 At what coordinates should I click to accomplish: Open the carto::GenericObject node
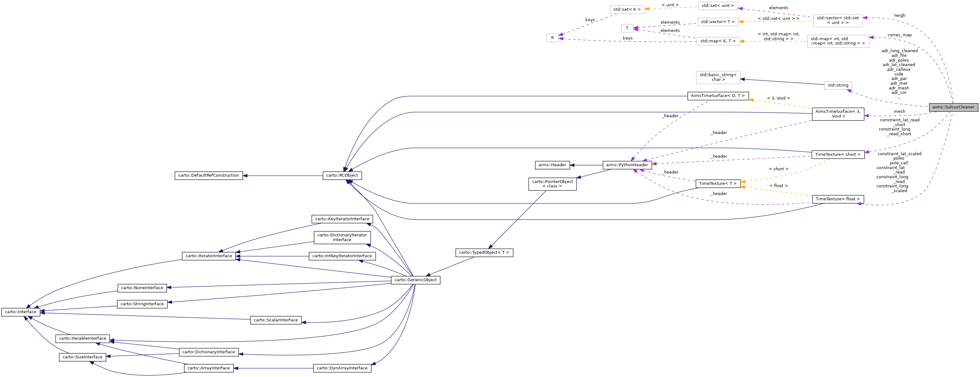click(416, 280)
